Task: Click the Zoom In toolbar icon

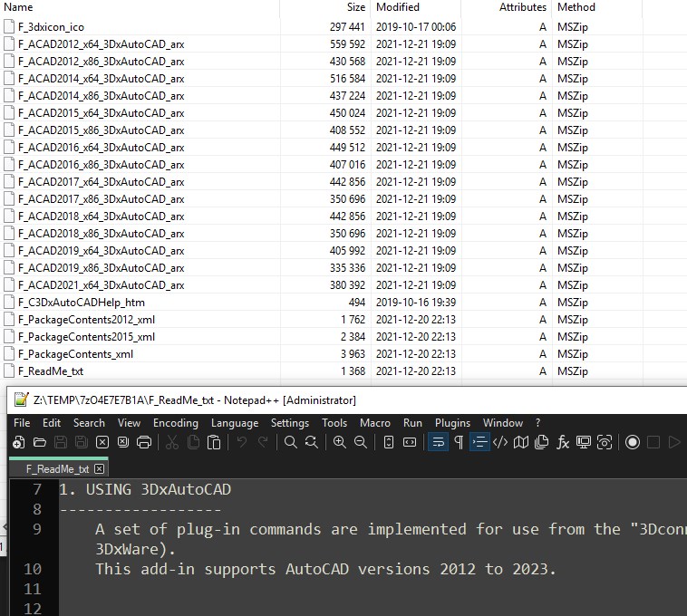Action: pos(340,443)
